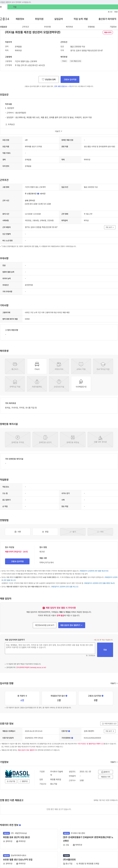Click the 장애인용 승강기 icon

45,439
